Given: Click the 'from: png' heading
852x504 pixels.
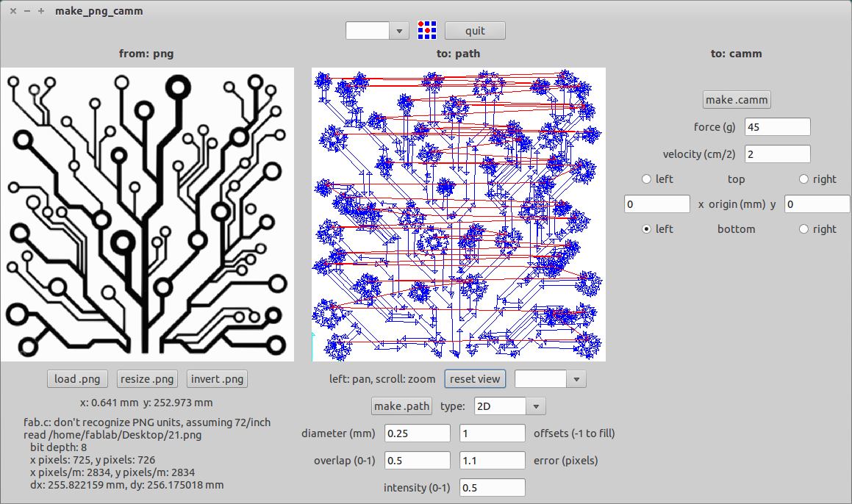Looking at the screenshot, I should 147,54.
